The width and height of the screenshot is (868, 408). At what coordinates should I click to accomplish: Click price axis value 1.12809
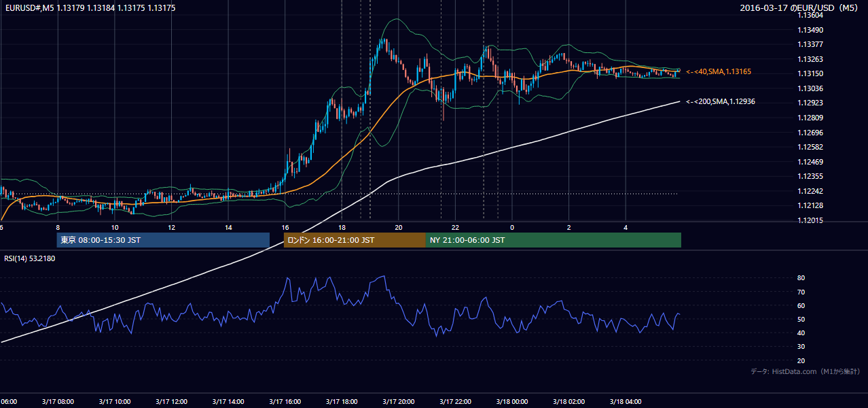click(x=810, y=118)
